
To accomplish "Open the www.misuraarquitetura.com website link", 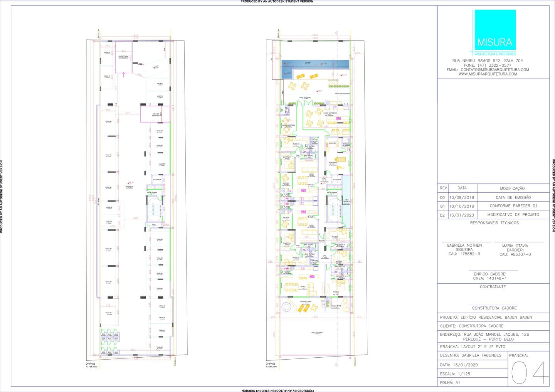I will pyautogui.click(x=488, y=74).
